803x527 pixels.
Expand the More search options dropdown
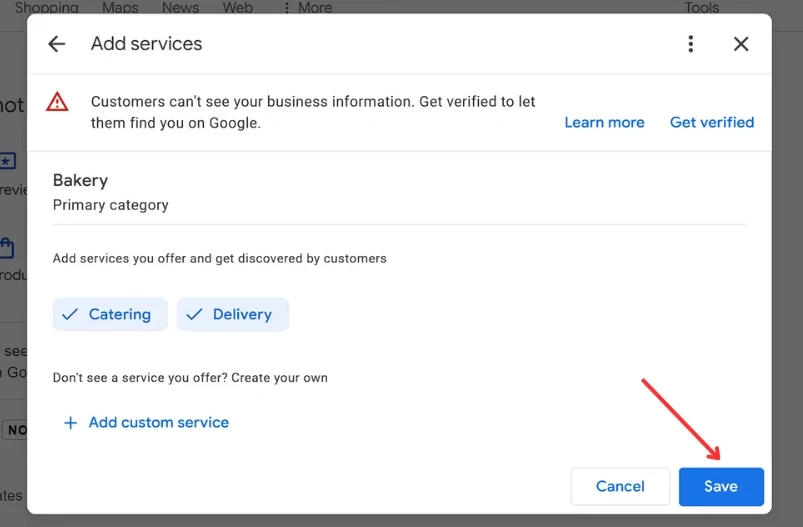click(x=308, y=8)
